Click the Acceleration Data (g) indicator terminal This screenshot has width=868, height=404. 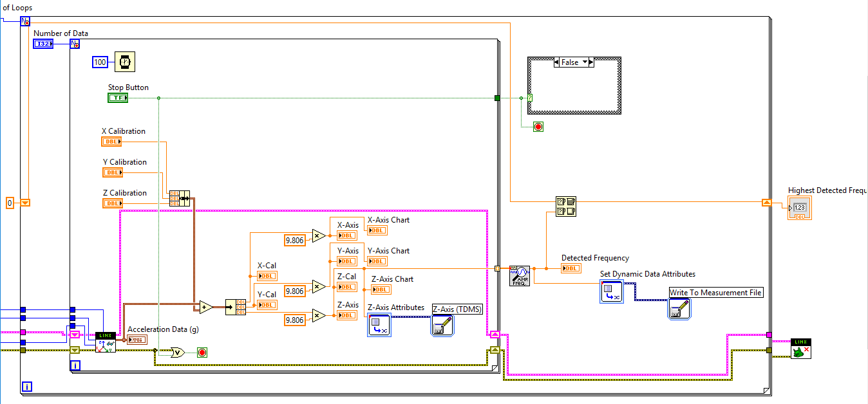pos(137,339)
